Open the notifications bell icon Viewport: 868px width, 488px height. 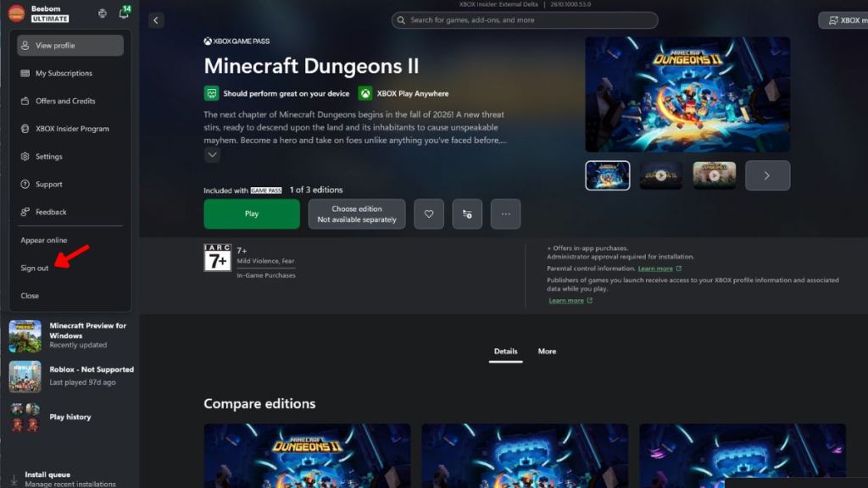coord(124,14)
